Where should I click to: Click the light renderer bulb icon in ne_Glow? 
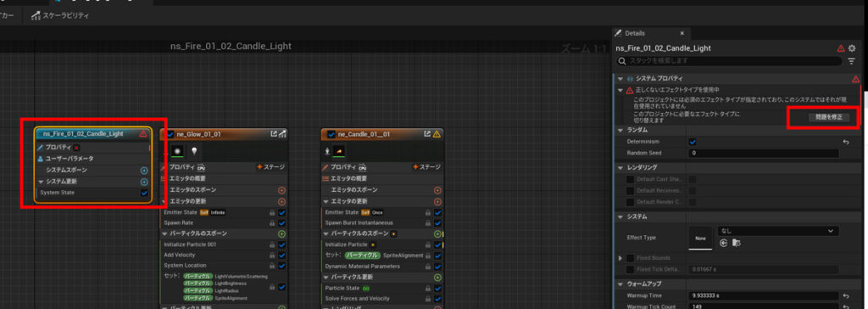tap(194, 150)
